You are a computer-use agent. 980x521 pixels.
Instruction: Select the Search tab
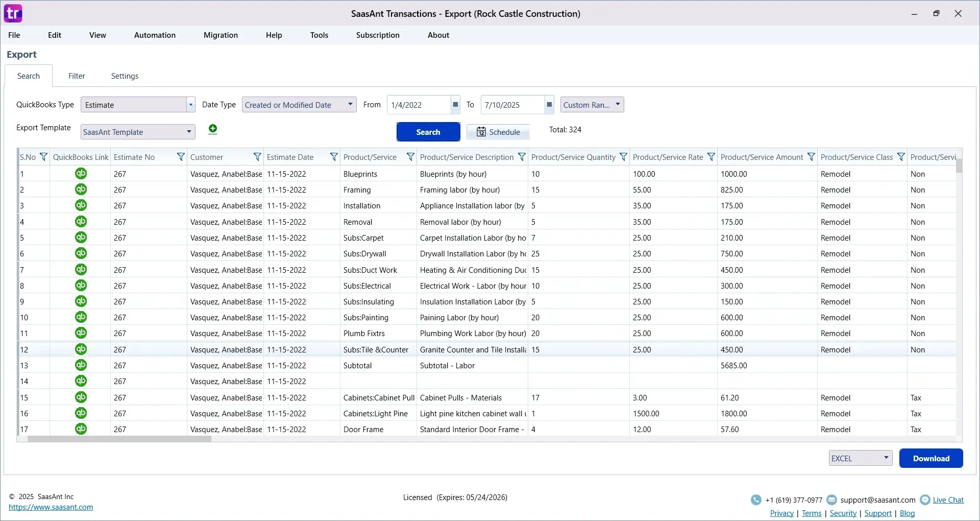coord(29,76)
